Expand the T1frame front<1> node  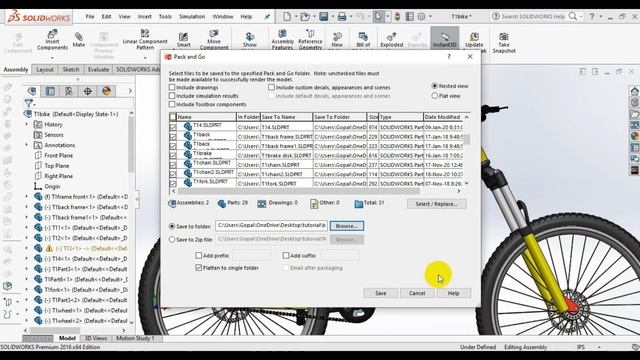pos(27,197)
